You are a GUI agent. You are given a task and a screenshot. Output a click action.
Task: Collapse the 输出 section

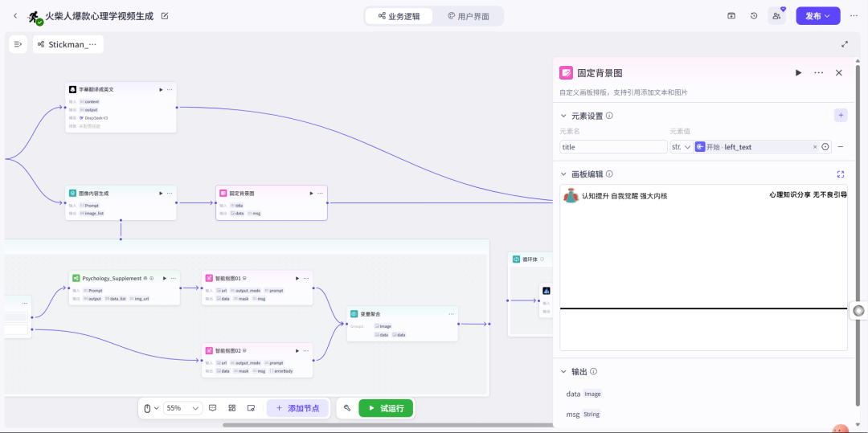563,372
